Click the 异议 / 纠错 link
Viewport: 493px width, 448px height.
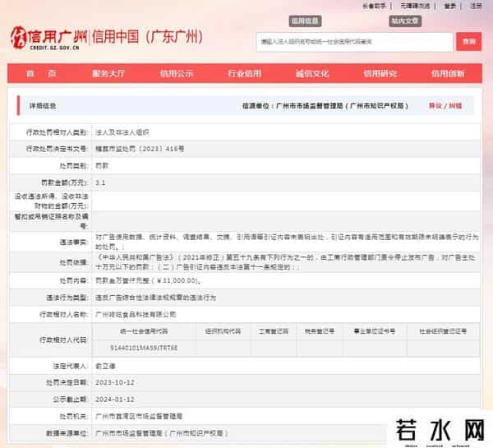pyautogui.click(x=445, y=106)
